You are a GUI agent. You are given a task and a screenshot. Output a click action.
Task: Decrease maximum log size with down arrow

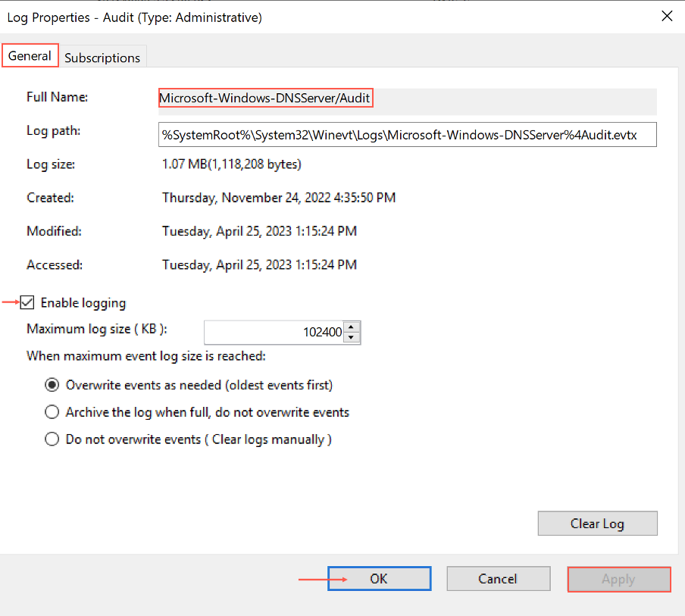point(352,337)
